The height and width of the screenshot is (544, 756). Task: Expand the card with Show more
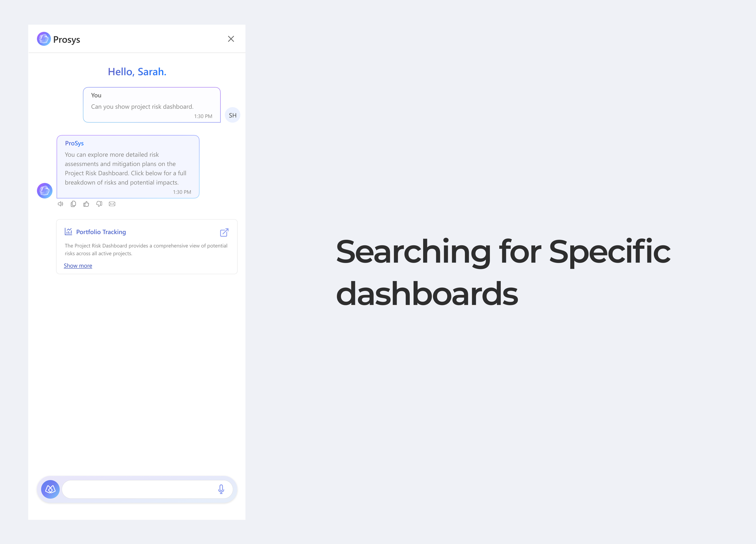[78, 265]
